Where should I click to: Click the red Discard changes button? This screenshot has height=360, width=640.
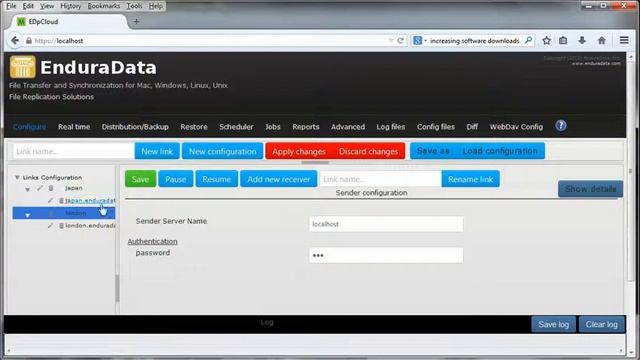pos(368,151)
